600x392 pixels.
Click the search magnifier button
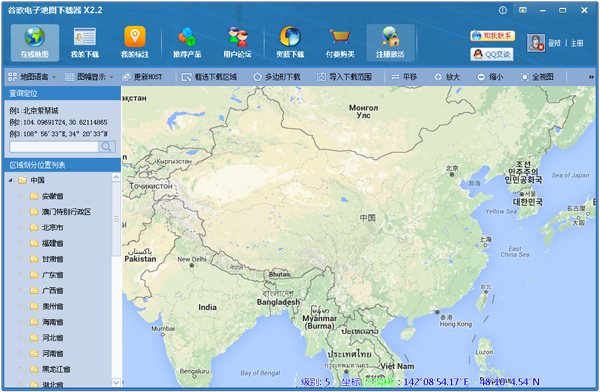(107, 147)
